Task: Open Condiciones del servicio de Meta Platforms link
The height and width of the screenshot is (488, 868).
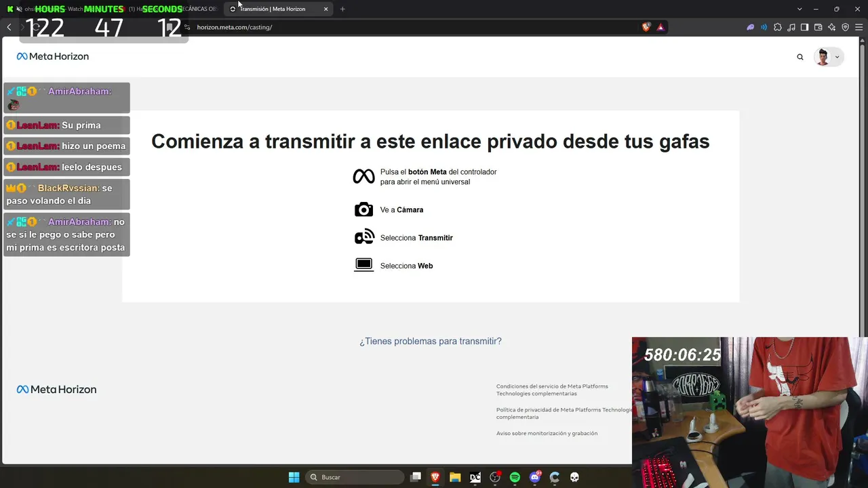Action: (552, 390)
